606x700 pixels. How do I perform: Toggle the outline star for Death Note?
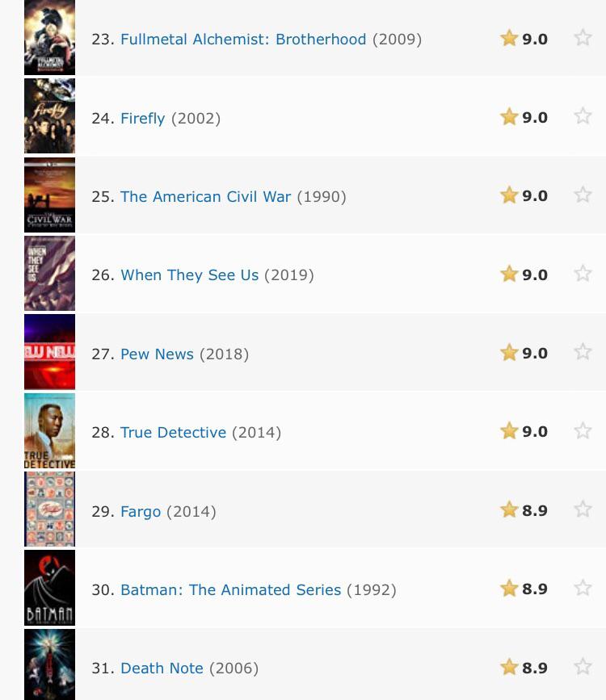583,666
